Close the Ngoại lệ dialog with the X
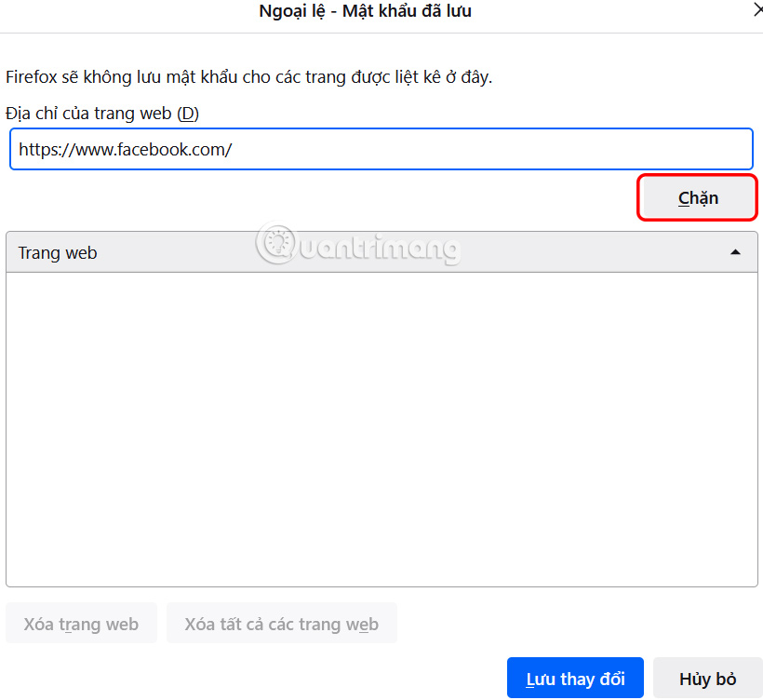This screenshot has height=700, width=763. click(757, 11)
